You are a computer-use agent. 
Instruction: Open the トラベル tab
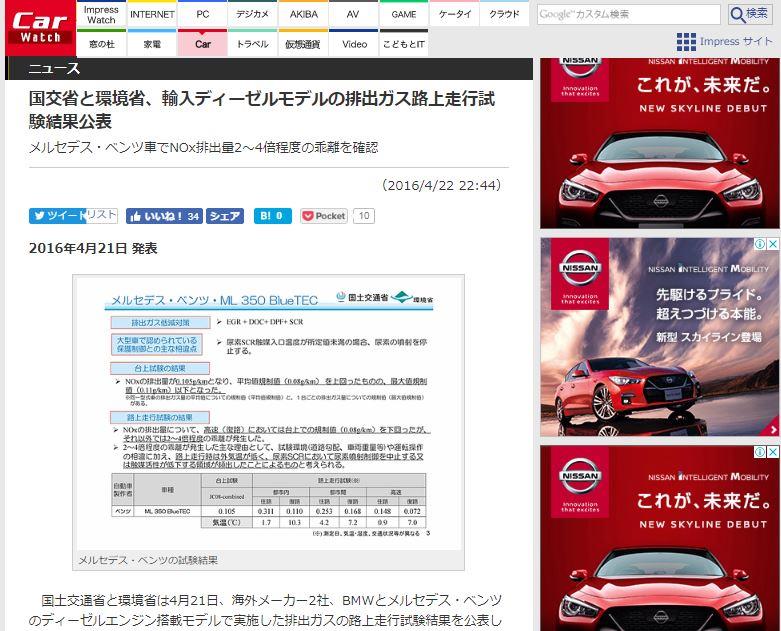pos(253,44)
